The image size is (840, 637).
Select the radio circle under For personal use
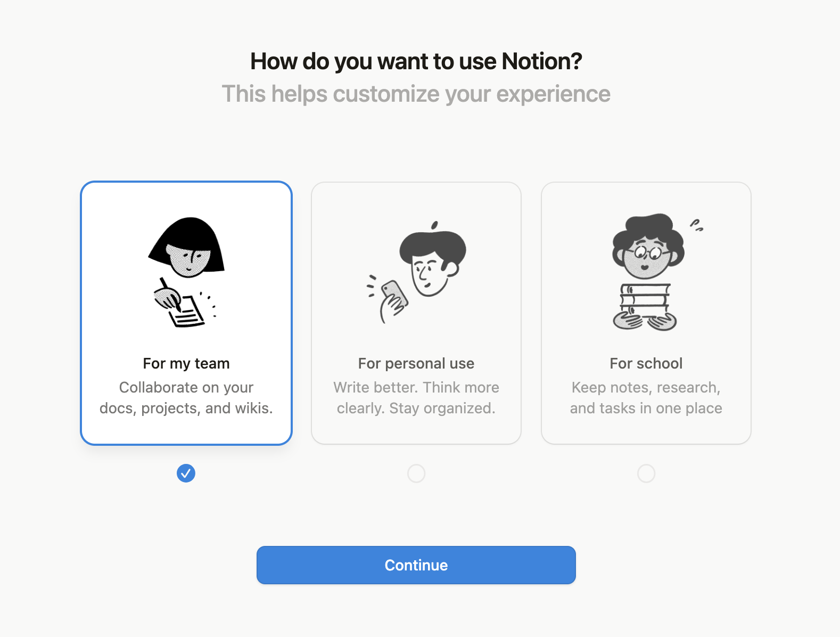(416, 473)
